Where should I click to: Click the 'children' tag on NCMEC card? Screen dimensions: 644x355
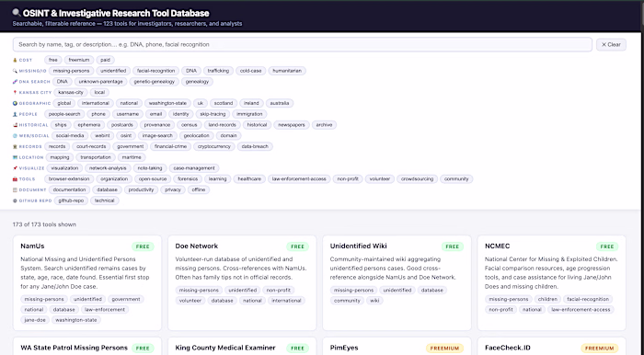pyautogui.click(x=547, y=299)
